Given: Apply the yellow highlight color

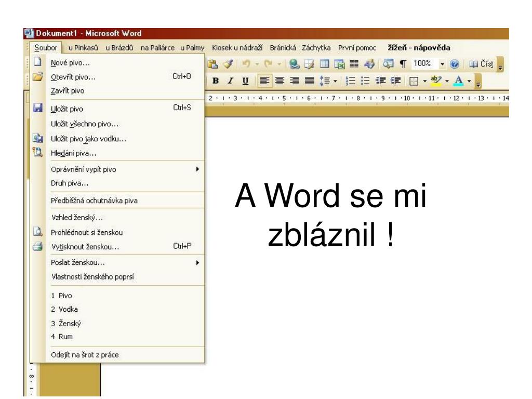Looking at the screenshot, I should (x=436, y=81).
